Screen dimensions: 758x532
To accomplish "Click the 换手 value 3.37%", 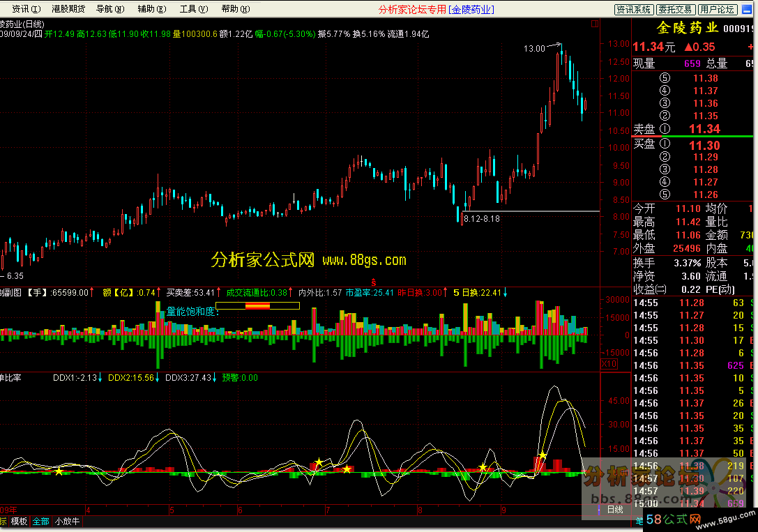I will click(688, 264).
